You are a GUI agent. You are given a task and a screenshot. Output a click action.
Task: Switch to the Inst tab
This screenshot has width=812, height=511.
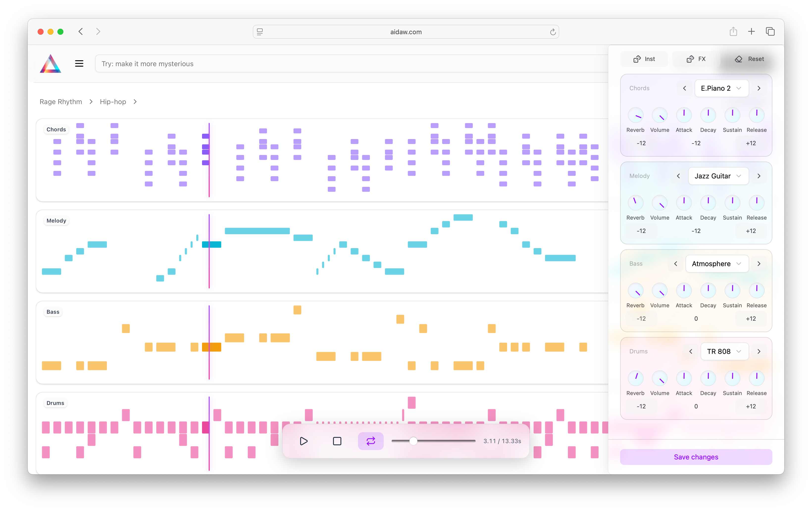click(644, 59)
